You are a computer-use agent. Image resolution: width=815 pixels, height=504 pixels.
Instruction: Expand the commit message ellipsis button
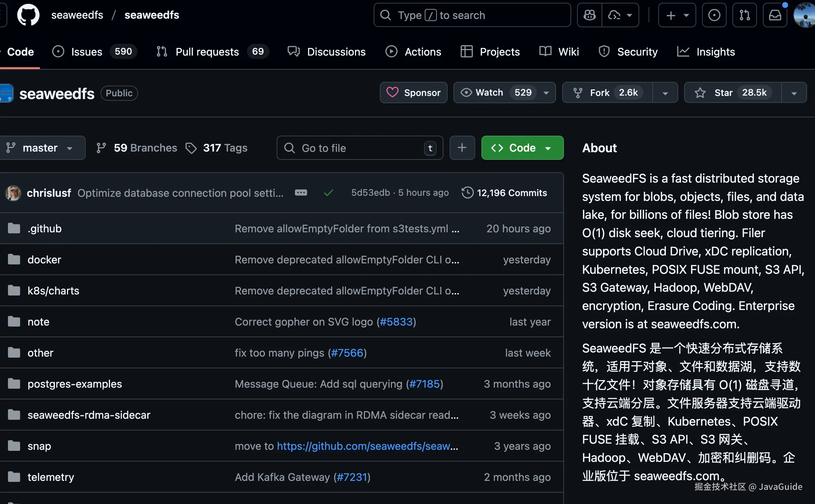coord(301,193)
